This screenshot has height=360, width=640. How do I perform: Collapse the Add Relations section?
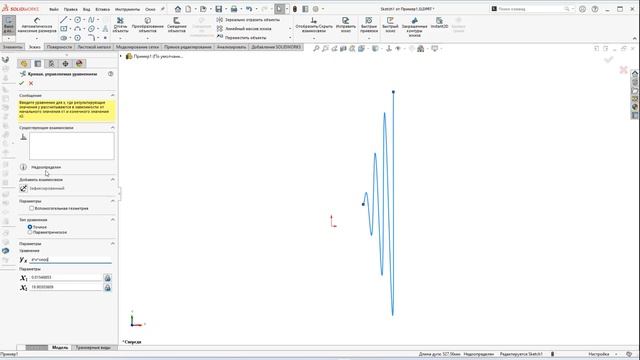pos(112,180)
